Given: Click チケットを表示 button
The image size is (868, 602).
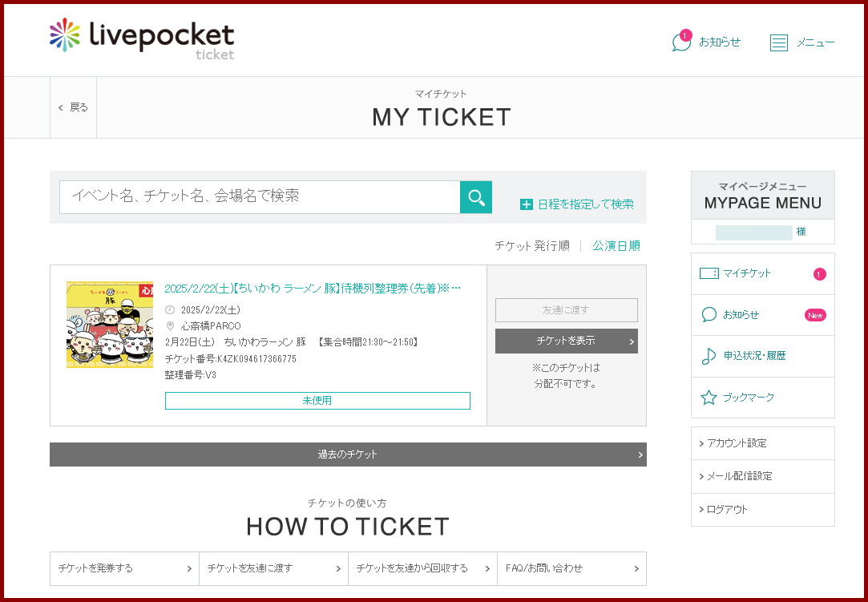Looking at the screenshot, I should coord(567,341).
